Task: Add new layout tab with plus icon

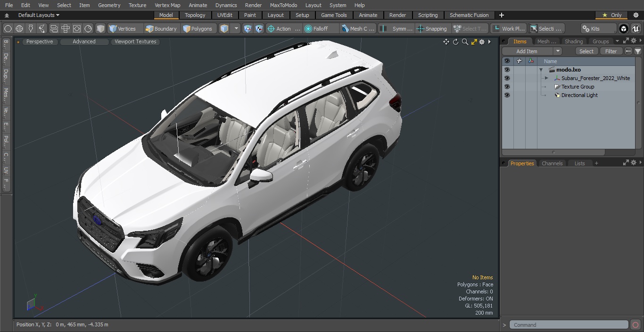Action: point(502,15)
